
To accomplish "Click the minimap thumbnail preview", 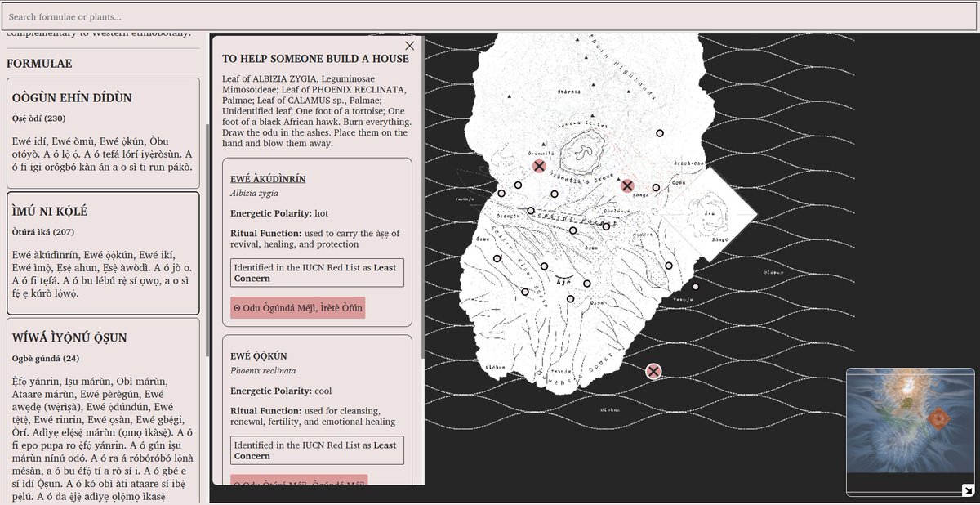I will 911,431.
